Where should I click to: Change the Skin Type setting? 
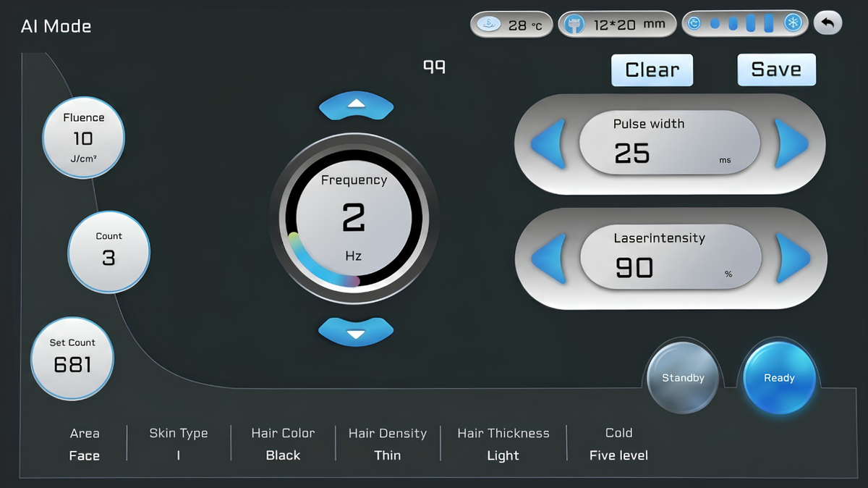tap(179, 445)
